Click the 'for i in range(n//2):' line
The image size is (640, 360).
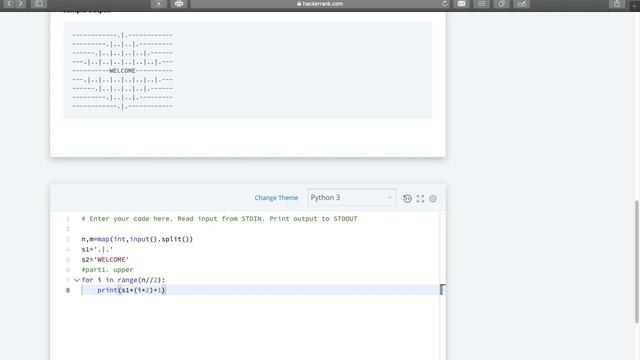123,280
